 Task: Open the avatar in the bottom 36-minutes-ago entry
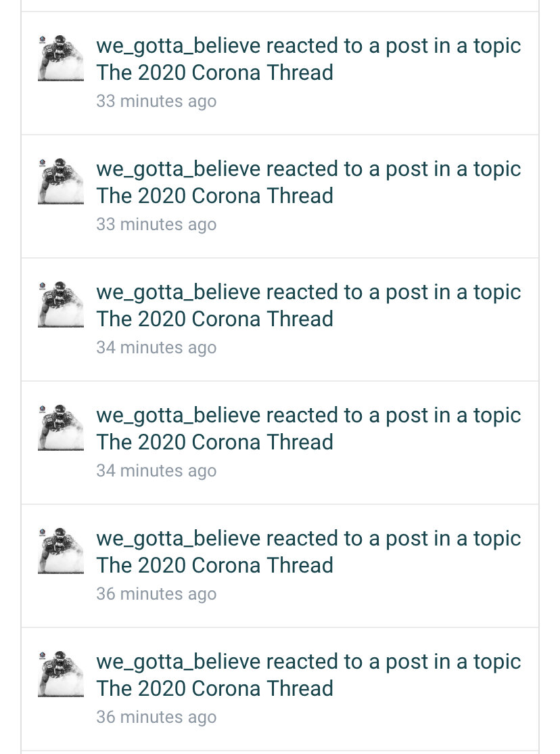pos(61,674)
